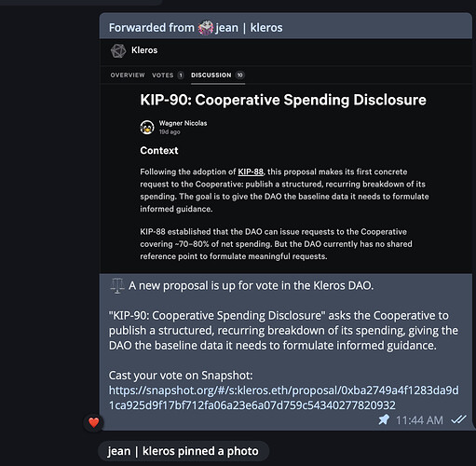Switch to the OVERVIEW tab

(128, 75)
